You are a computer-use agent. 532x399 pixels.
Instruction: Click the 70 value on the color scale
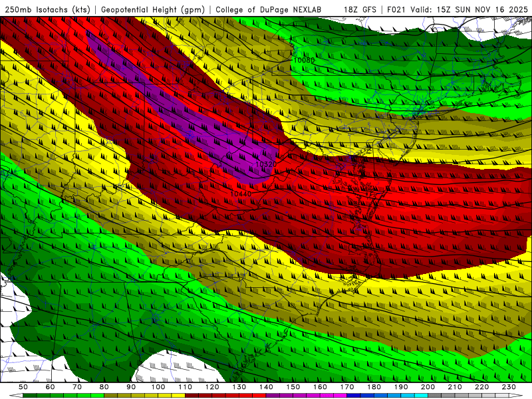point(77,387)
